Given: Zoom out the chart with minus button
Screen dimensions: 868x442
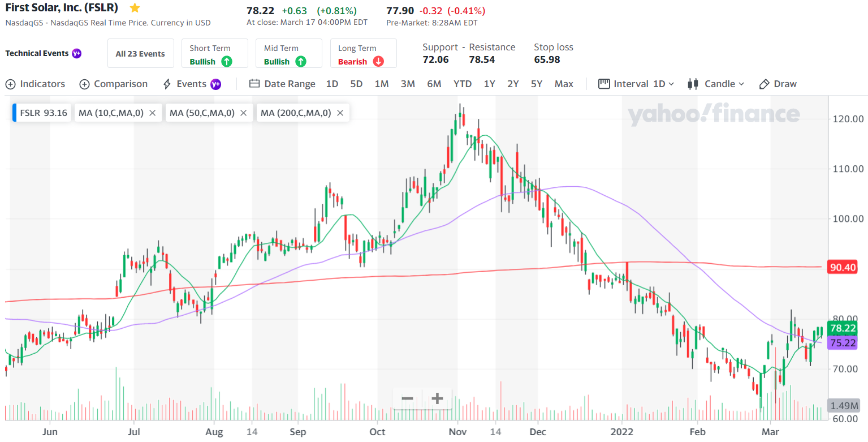Looking at the screenshot, I should click(407, 398).
